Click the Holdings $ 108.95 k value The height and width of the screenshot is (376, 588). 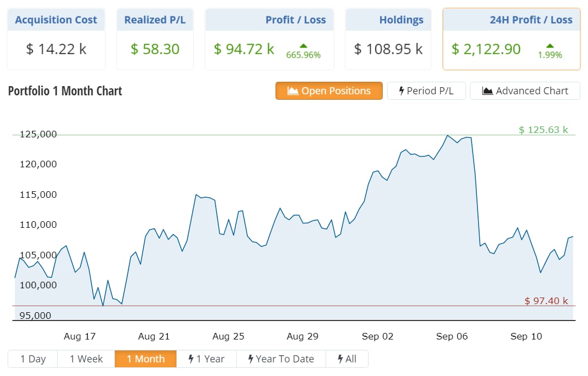[x=388, y=49]
